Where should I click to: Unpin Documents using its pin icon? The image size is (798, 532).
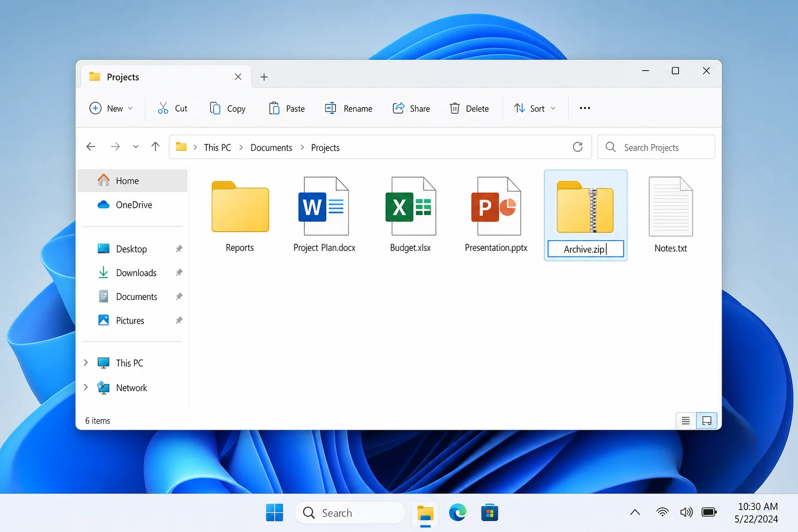pos(179,297)
